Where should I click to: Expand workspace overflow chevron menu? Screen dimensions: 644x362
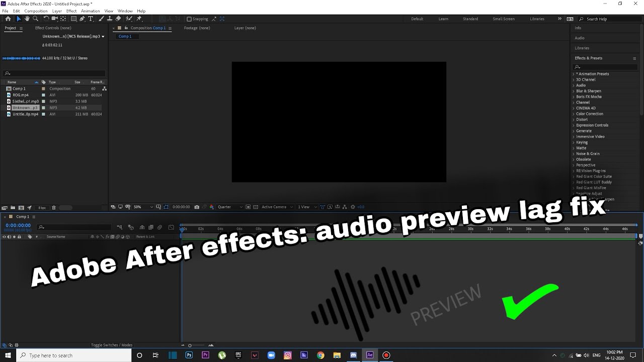click(x=559, y=19)
